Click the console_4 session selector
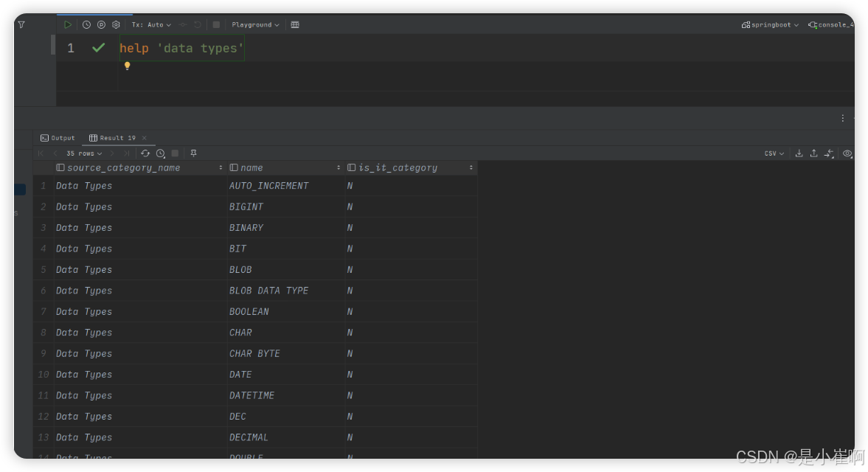The height and width of the screenshot is (472, 868). [831, 25]
